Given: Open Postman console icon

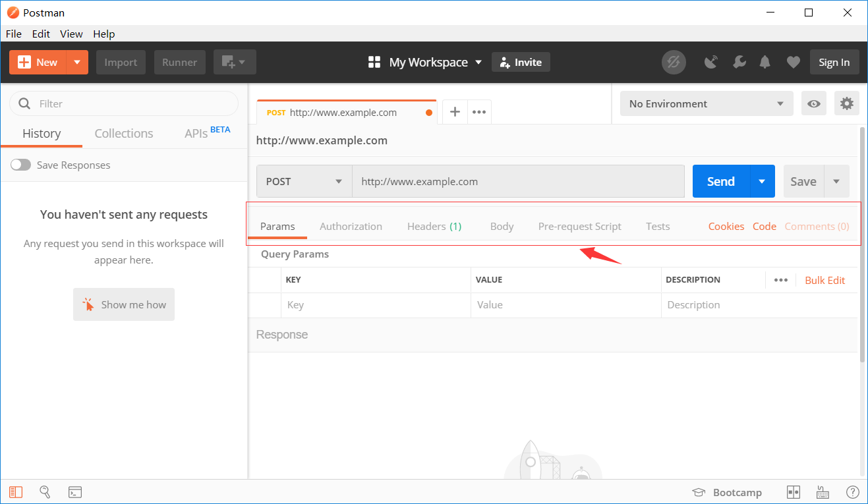Looking at the screenshot, I should (75, 492).
